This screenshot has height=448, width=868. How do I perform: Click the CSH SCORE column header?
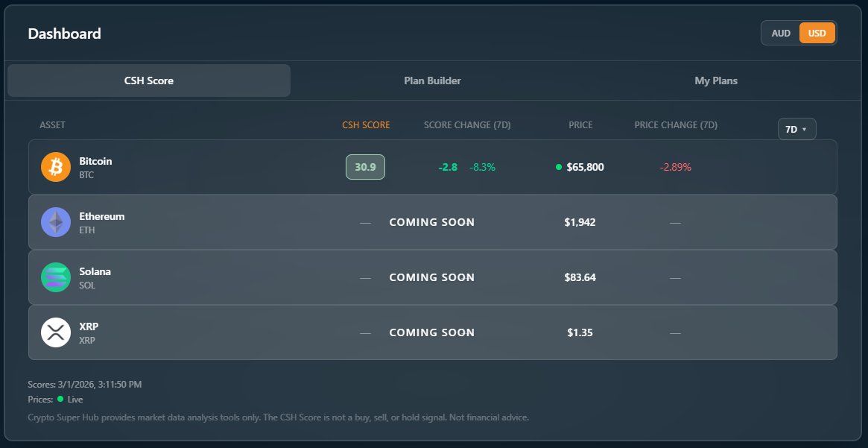(366, 125)
